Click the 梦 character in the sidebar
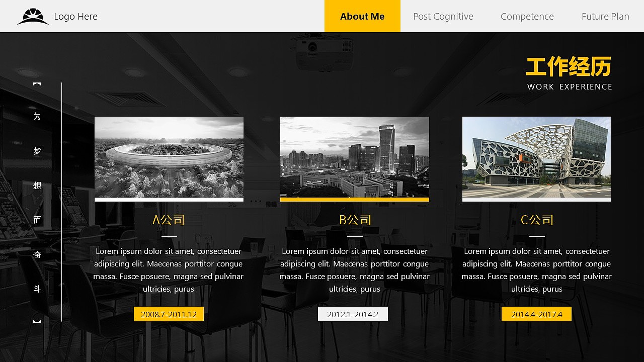644x362 pixels. coord(37,151)
